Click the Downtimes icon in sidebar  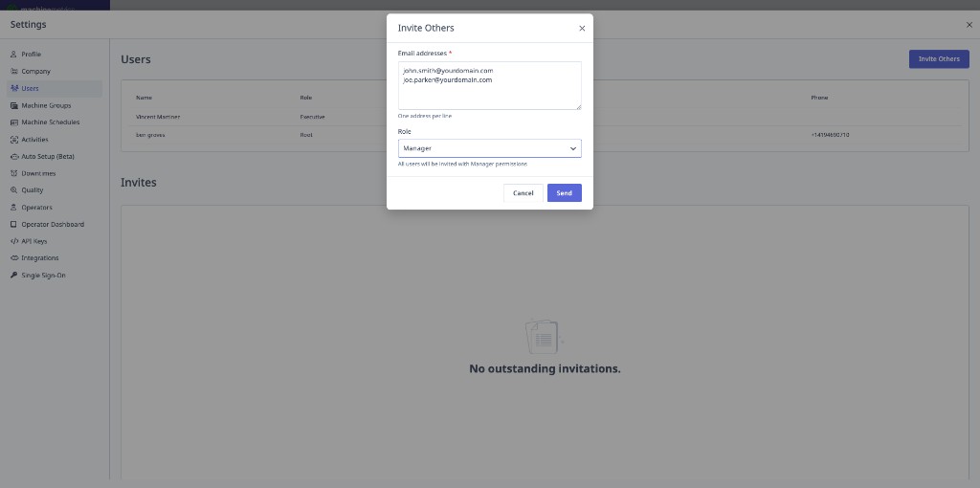click(13, 173)
